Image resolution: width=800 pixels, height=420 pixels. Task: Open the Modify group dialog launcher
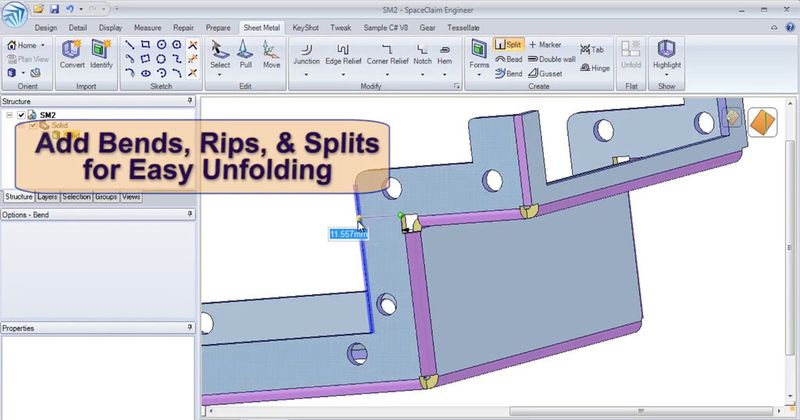click(456, 86)
